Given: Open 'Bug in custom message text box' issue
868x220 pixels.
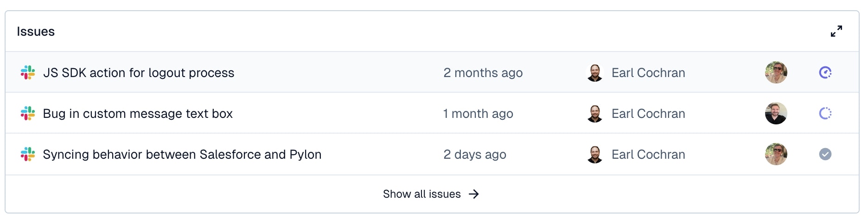Looking at the screenshot, I should [x=138, y=114].
